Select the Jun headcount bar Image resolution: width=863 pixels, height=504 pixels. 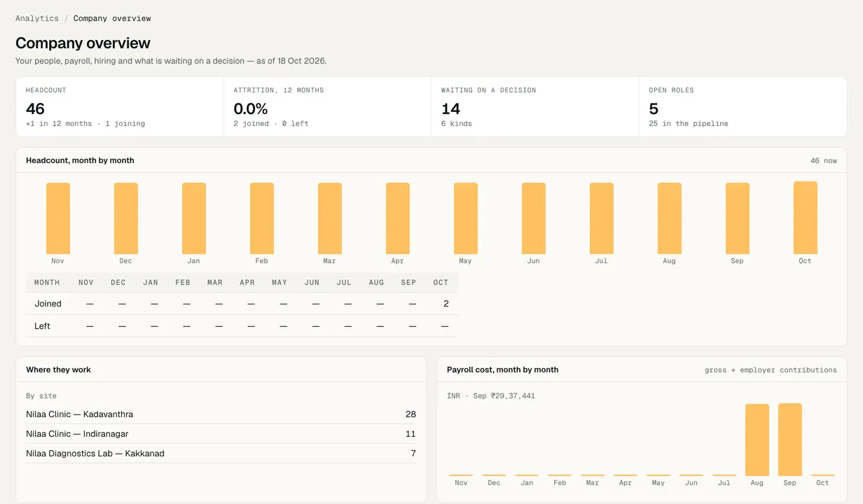click(x=534, y=218)
